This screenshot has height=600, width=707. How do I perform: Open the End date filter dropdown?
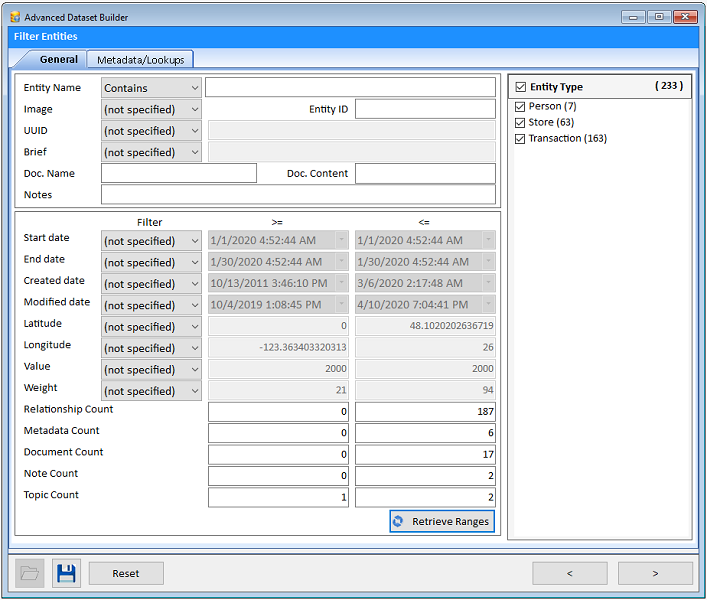click(151, 262)
